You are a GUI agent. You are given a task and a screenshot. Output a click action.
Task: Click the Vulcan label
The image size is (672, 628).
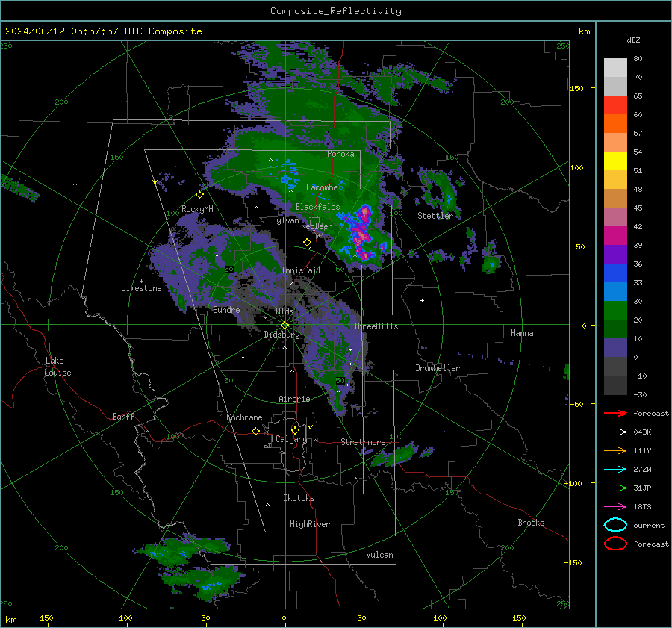coord(379,555)
